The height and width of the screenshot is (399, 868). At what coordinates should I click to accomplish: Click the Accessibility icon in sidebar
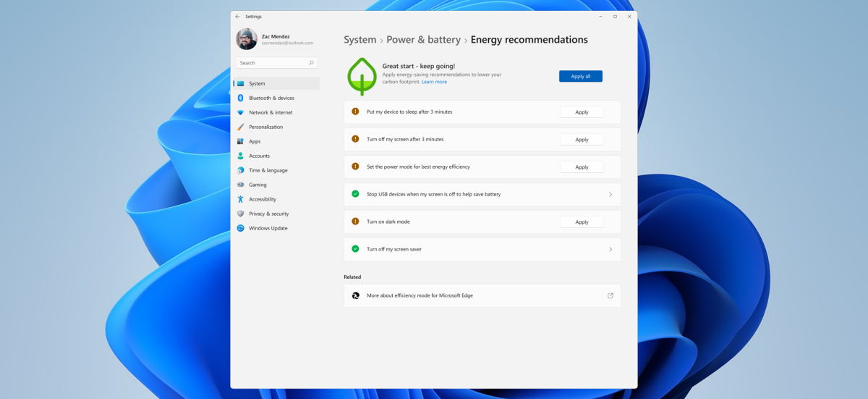pos(241,199)
